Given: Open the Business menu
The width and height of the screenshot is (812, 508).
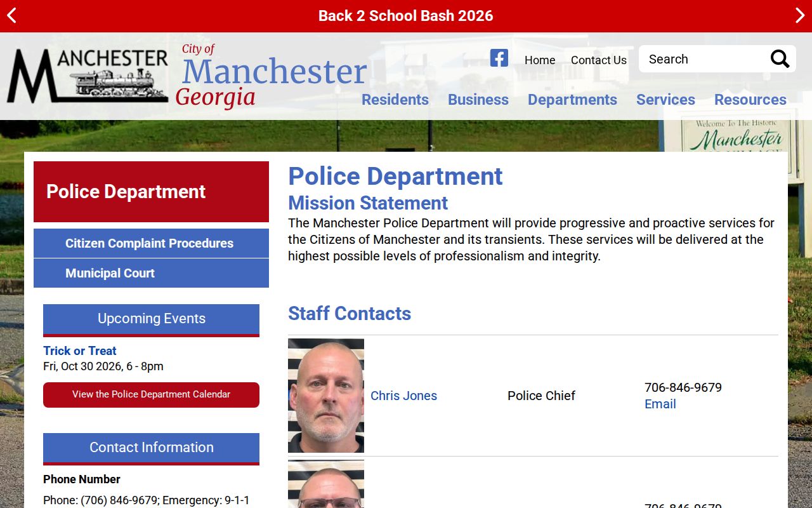Looking at the screenshot, I should (478, 100).
